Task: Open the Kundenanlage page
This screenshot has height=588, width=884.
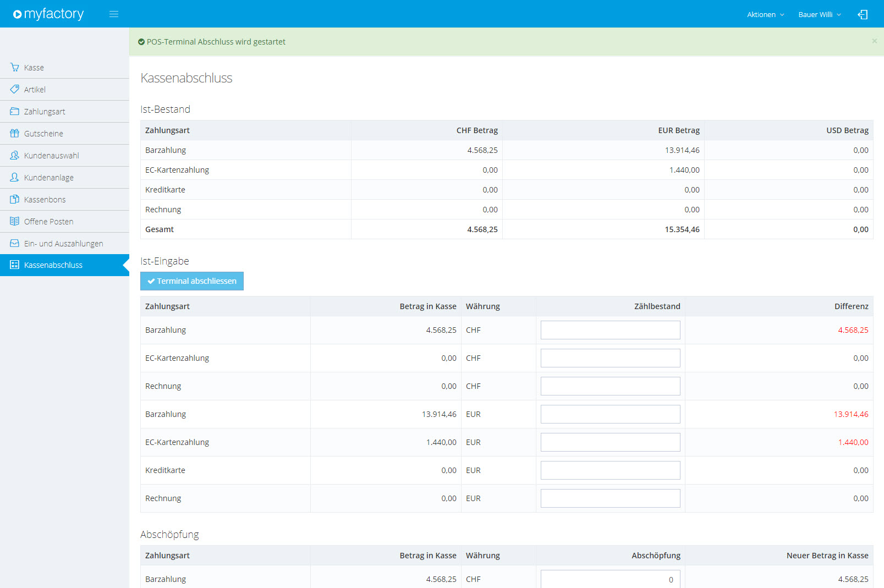Action: tap(64, 178)
